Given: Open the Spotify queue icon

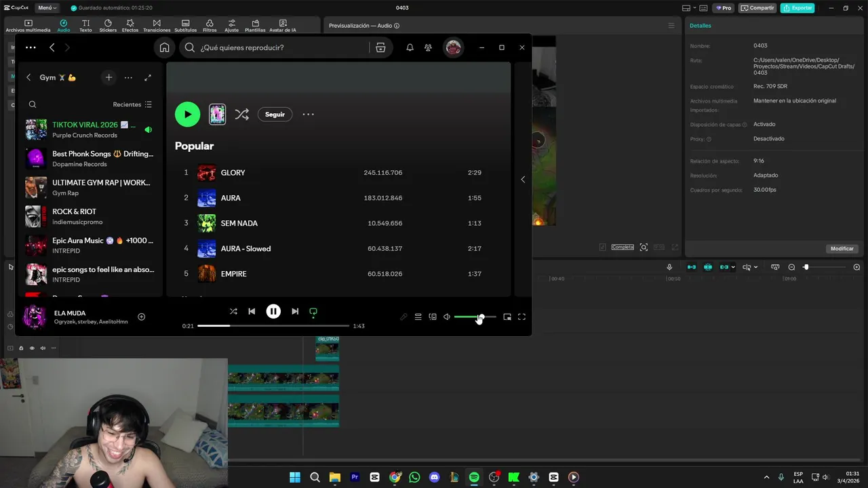Looking at the screenshot, I should [x=418, y=317].
